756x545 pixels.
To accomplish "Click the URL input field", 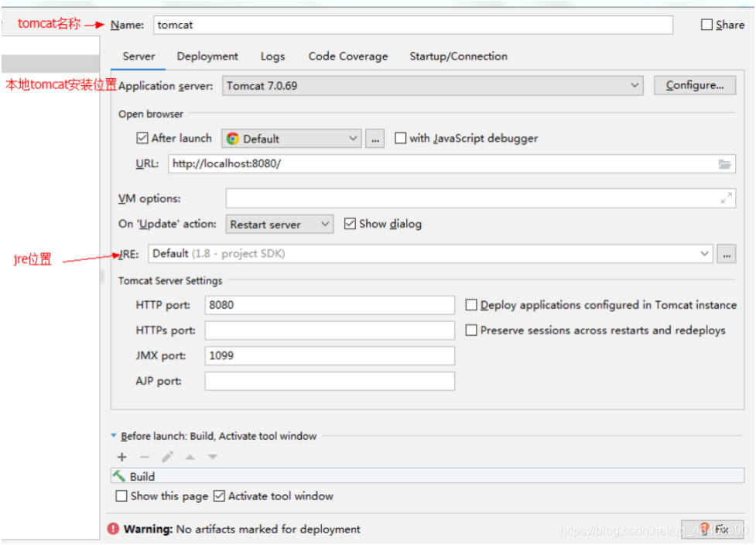I will 452,164.
